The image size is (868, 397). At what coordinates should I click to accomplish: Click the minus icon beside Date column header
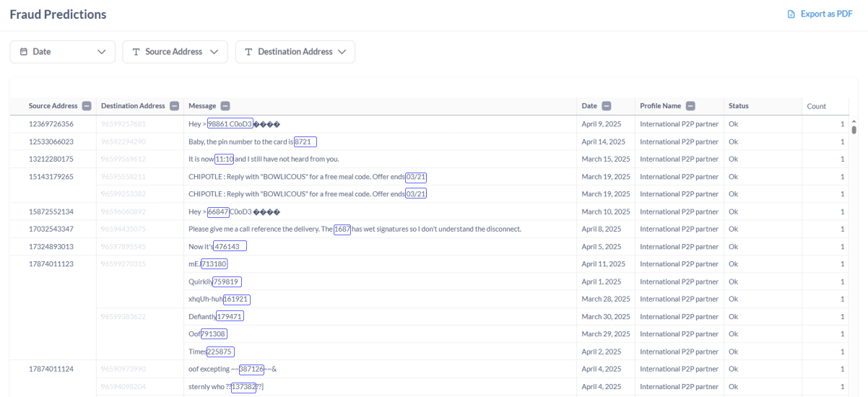(606, 106)
